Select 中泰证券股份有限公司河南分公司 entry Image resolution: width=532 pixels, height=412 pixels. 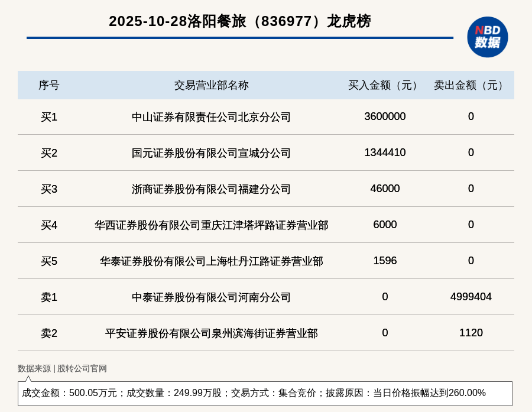pos(211,297)
